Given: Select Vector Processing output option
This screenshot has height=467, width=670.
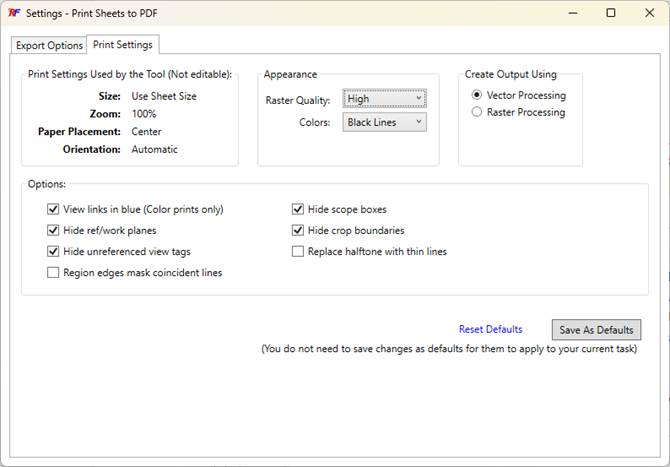Looking at the screenshot, I should coord(477,95).
